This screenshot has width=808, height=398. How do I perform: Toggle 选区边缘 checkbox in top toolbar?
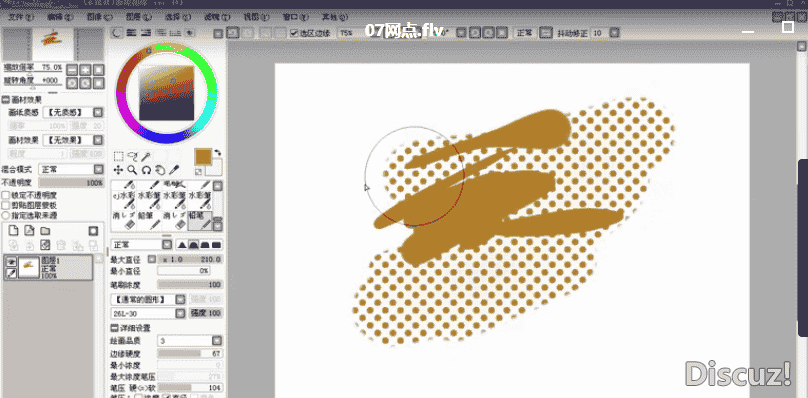point(294,33)
